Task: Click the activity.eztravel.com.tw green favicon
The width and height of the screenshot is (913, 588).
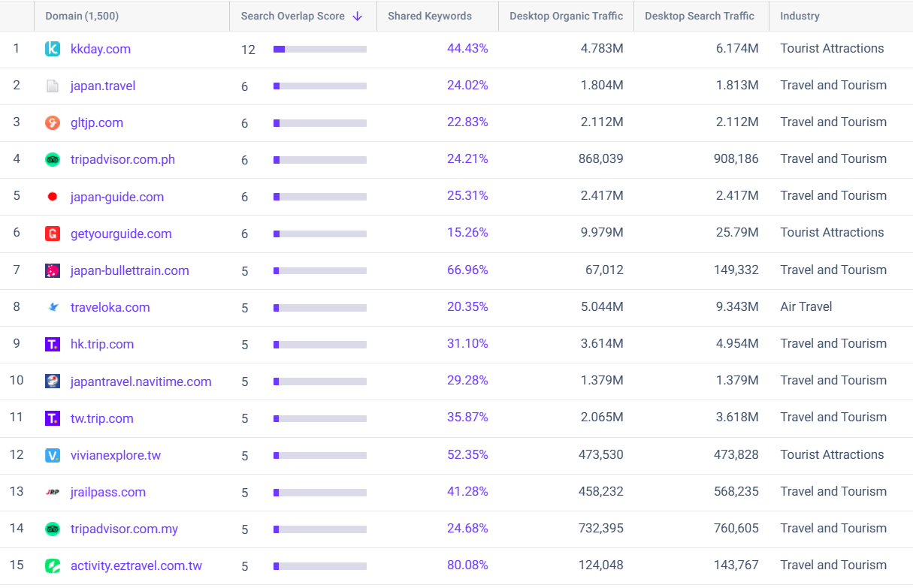Action: coord(53,565)
